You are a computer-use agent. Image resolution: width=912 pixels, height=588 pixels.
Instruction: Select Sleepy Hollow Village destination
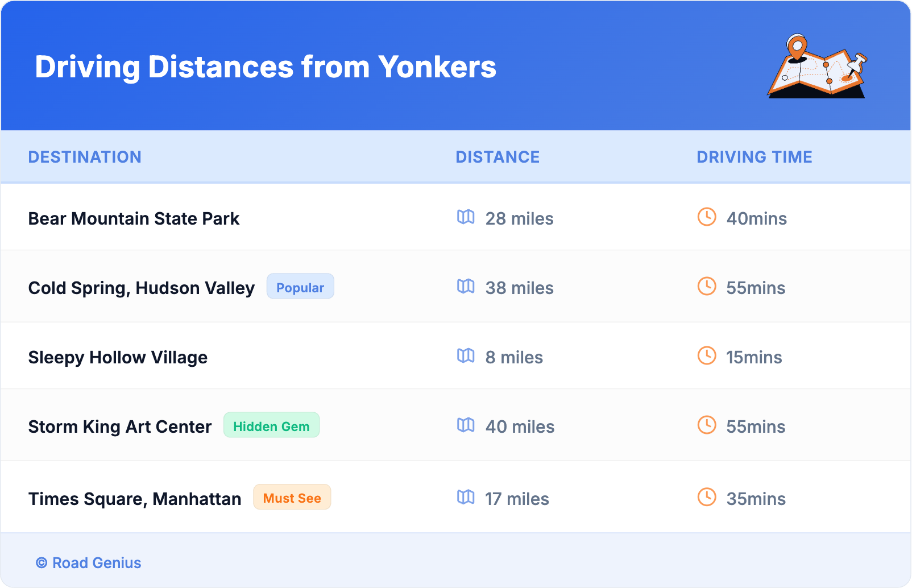tap(118, 357)
